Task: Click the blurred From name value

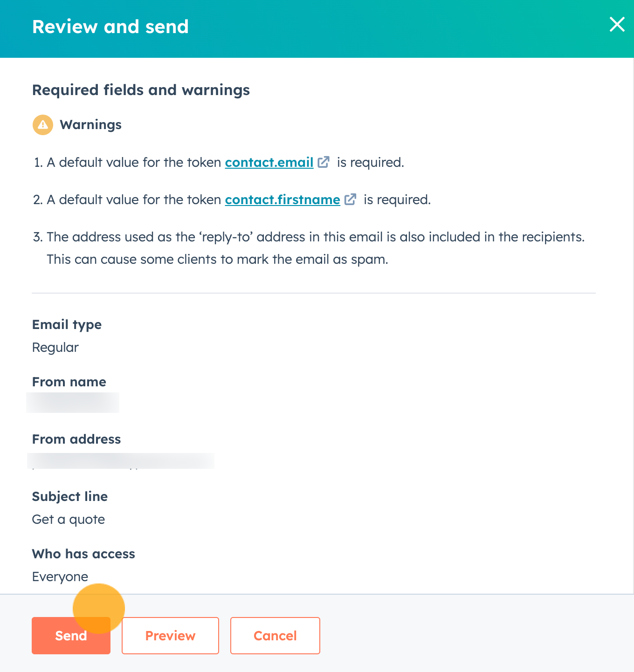Action: [x=73, y=403]
